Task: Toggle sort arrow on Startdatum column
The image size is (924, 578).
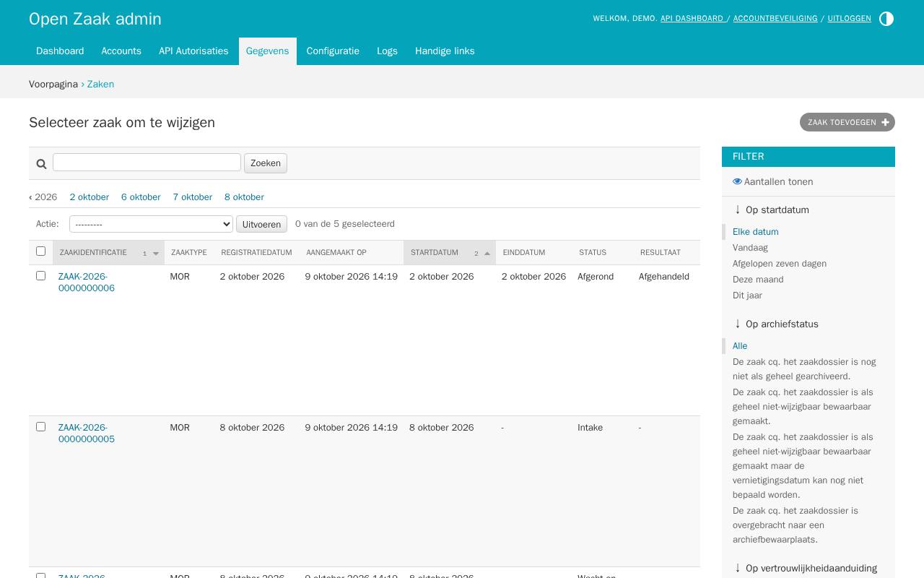Action: 487,254
